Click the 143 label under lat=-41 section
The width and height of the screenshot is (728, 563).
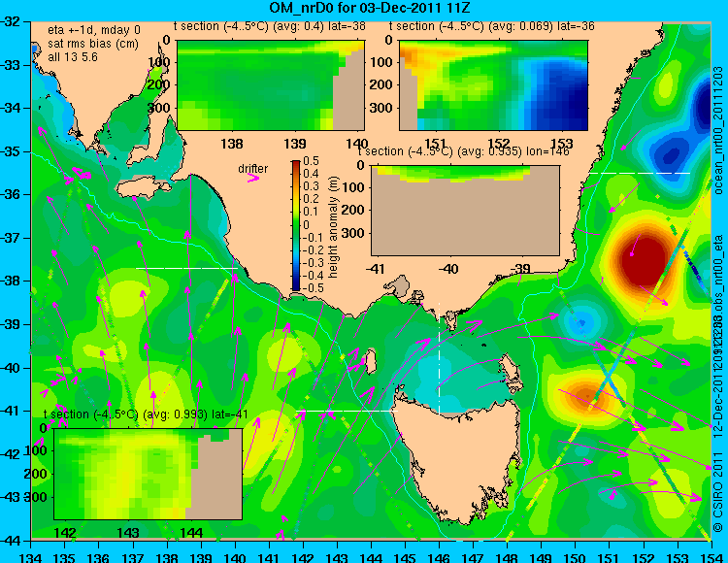[128, 532]
